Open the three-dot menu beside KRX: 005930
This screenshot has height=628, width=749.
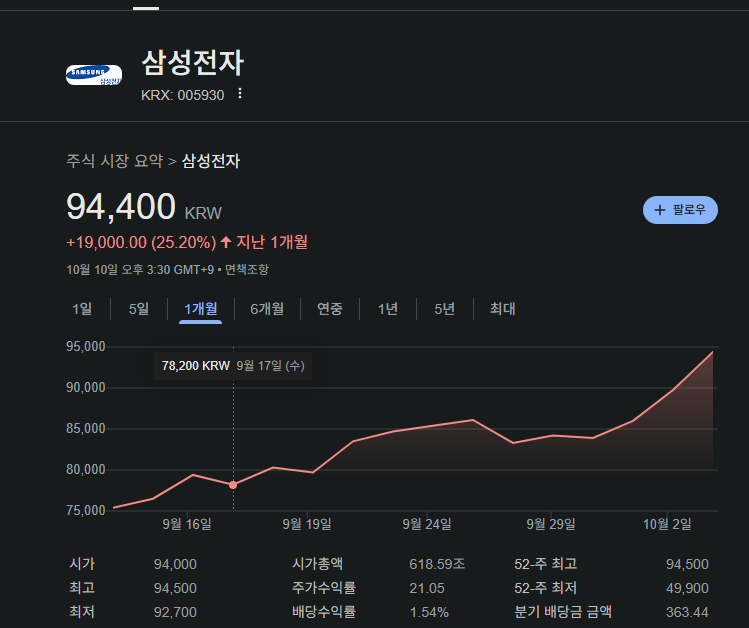click(x=240, y=94)
